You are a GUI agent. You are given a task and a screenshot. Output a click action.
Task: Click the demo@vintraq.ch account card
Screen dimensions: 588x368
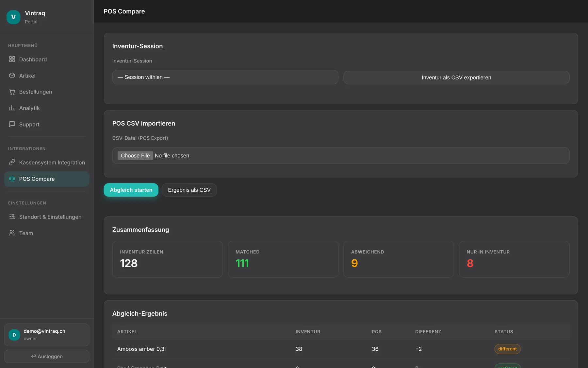pos(47,335)
